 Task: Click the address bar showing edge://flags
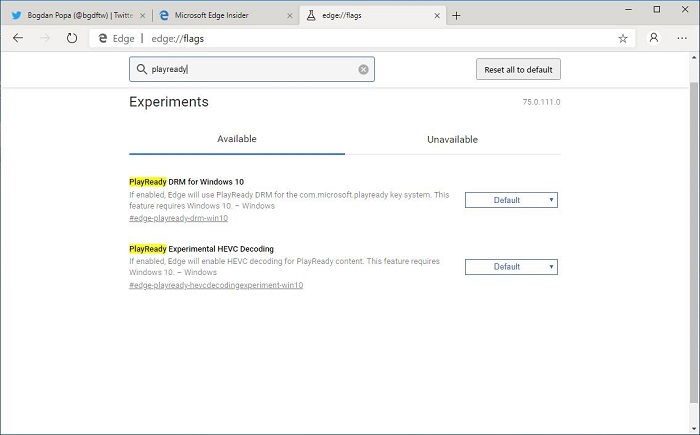350,39
